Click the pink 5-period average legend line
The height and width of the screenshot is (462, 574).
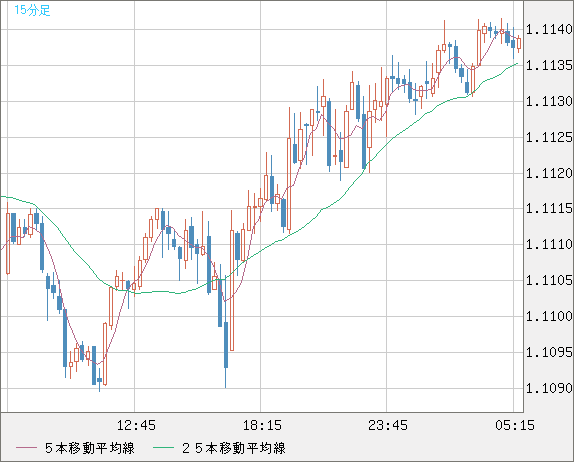[27, 448]
